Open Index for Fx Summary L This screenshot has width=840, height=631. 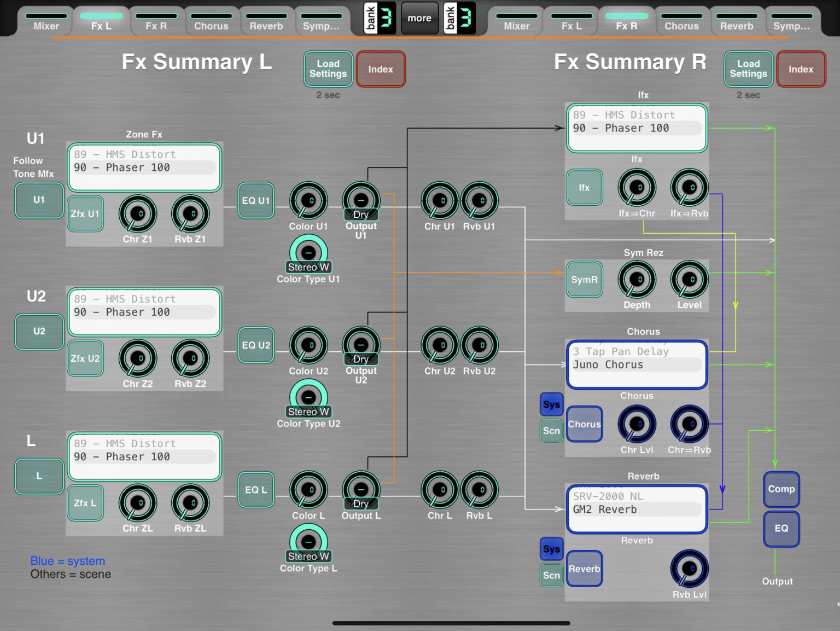[x=381, y=69]
